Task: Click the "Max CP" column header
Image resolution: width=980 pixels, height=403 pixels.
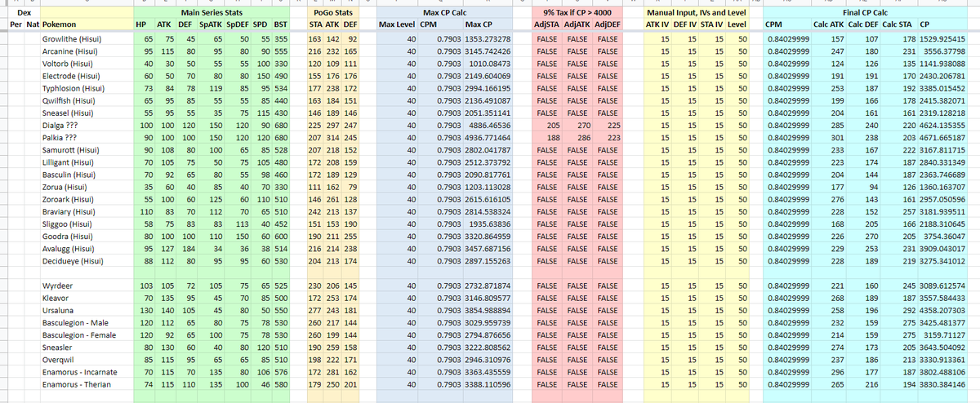Action: tap(478, 25)
